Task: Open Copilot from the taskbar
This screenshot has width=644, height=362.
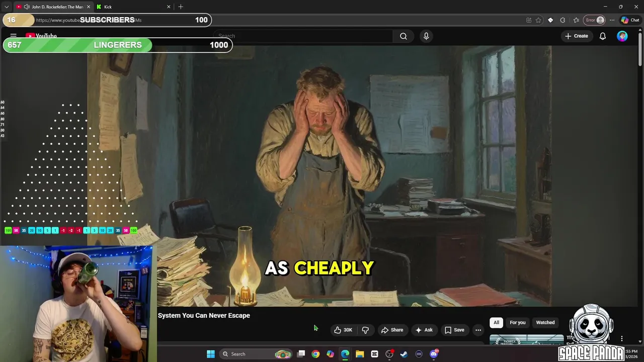Action: 330,354
